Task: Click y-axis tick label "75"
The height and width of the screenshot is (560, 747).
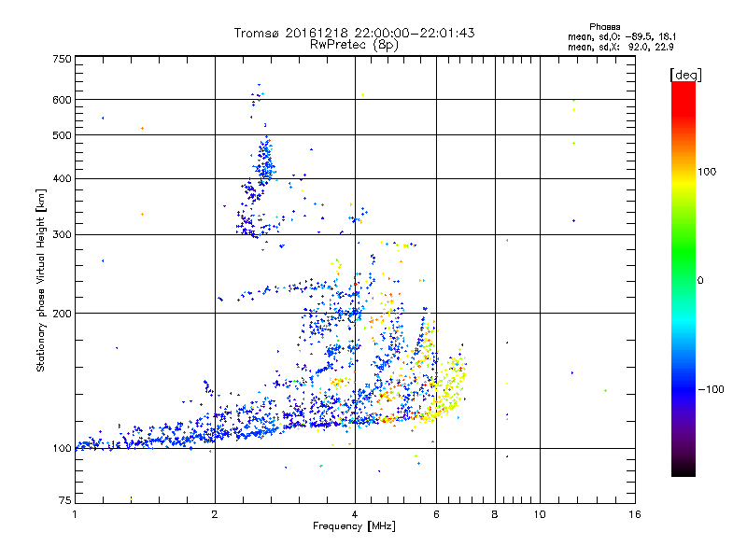Action: point(65,500)
